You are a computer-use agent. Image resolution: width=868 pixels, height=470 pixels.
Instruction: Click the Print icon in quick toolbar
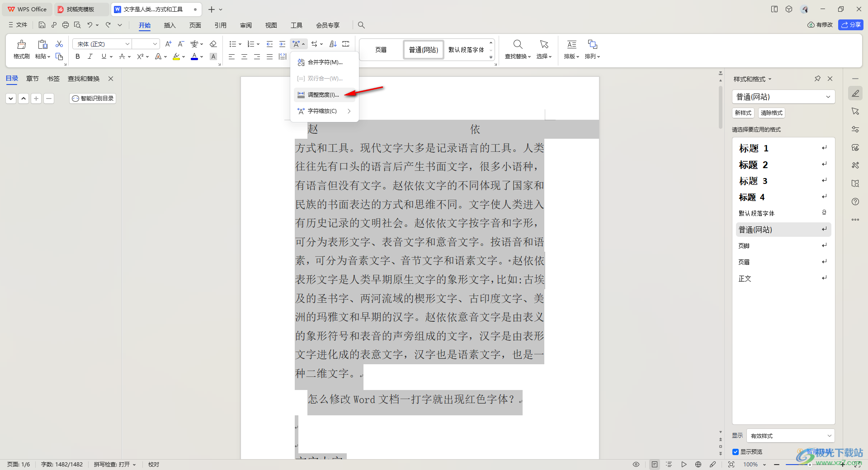click(x=66, y=25)
